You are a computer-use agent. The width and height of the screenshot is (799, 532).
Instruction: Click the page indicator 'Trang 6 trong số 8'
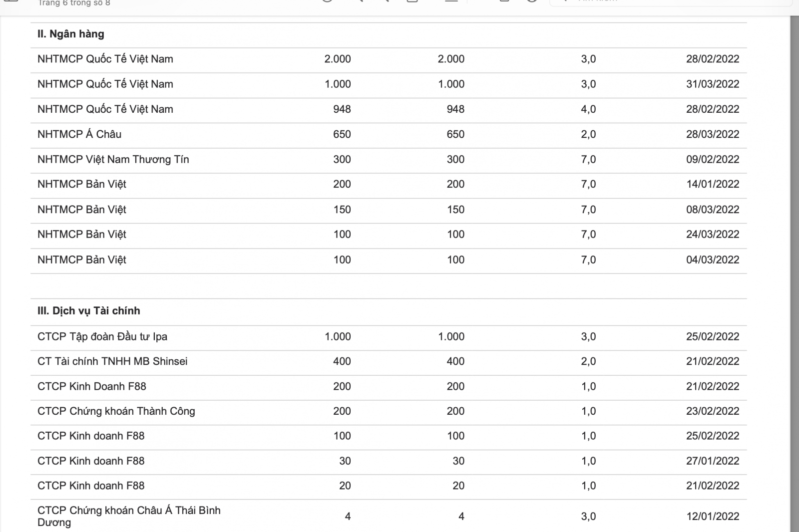tap(74, 3)
